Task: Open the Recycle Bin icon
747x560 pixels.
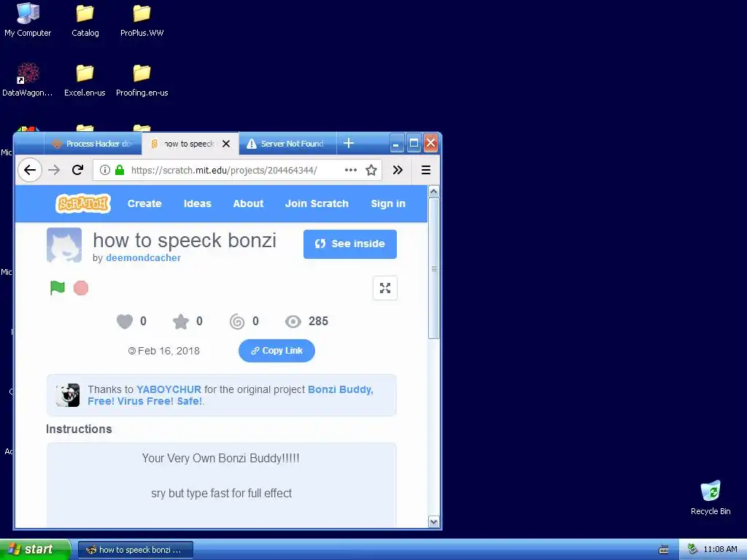Action: (x=711, y=498)
